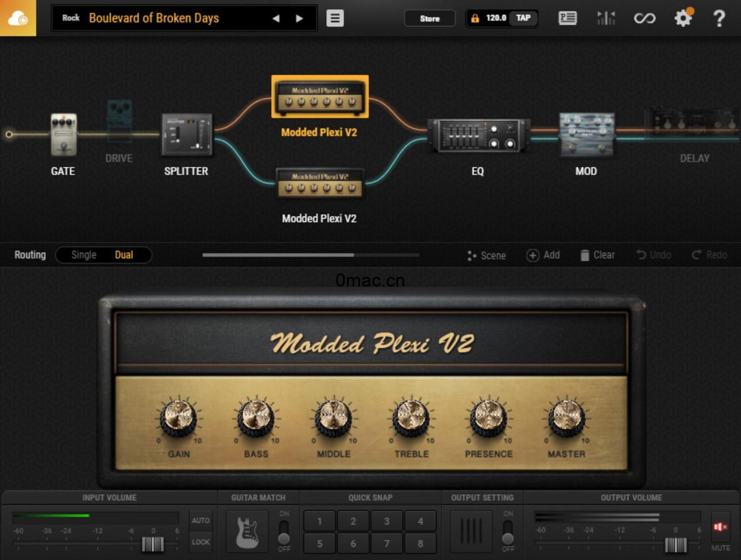741x560 pixels.
Task: Select the EQ rack unit
Action: click(x=478, y=136)
